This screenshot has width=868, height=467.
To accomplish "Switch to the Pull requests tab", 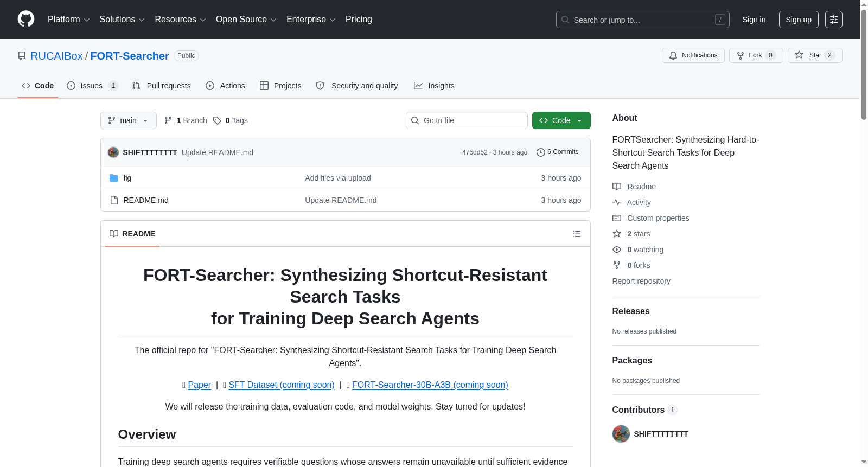I will pyautogui.click(x=162, y=86).
